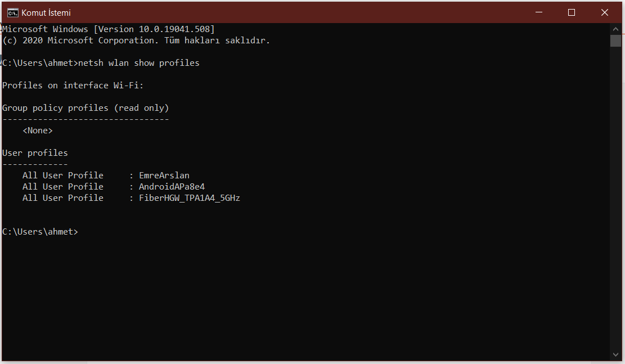Click the scrollbar up arrow
The height and width of the screenshot is (364, 625).
click(615, 29)
